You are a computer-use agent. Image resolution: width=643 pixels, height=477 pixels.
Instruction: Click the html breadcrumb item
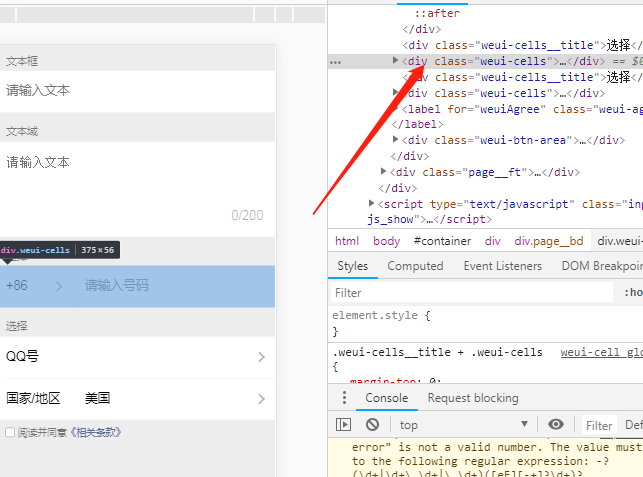coord(347,241)
